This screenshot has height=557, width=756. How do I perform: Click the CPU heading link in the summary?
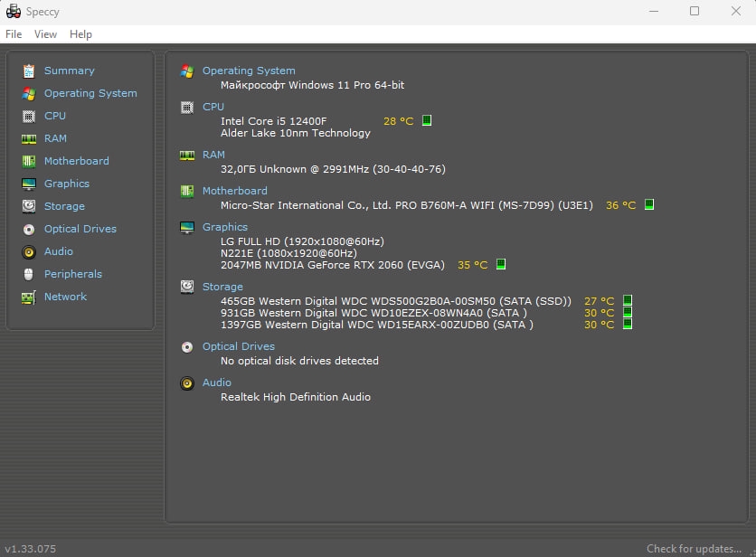(213, 107)
